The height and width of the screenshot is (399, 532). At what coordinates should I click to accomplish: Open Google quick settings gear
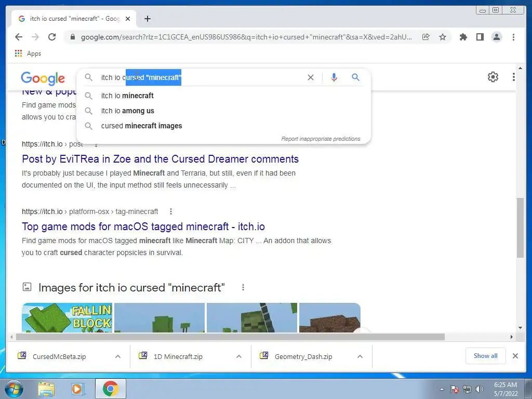click(493, 77)
